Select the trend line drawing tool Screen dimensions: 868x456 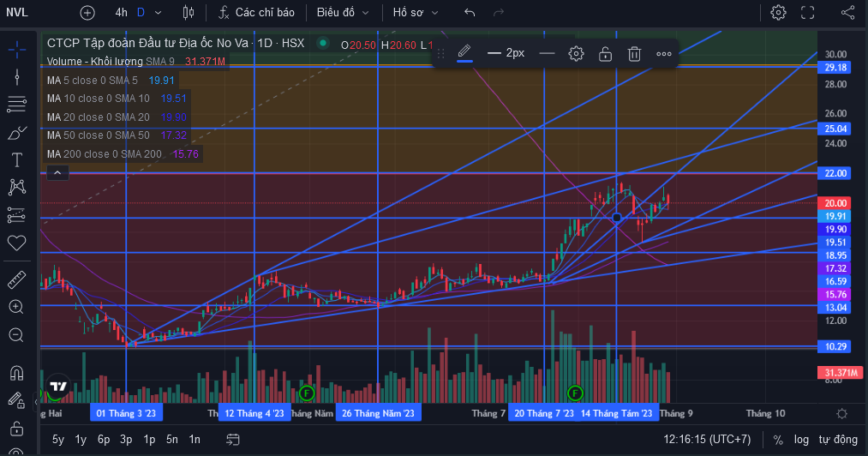(x=16, y=77)
